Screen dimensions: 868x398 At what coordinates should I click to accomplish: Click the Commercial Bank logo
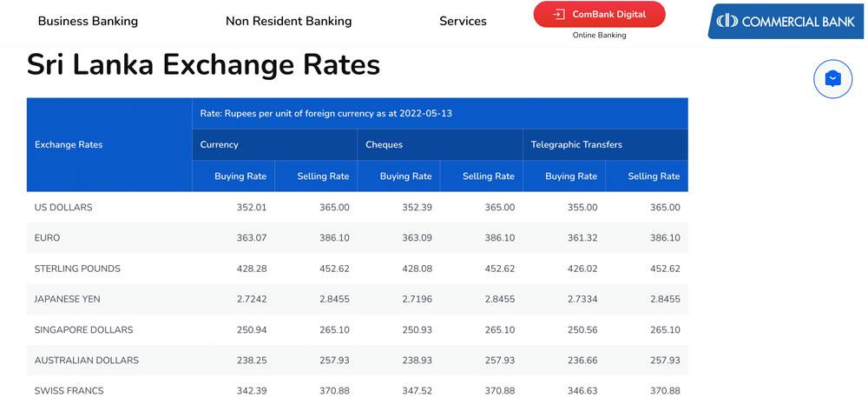tap(786, 21)
